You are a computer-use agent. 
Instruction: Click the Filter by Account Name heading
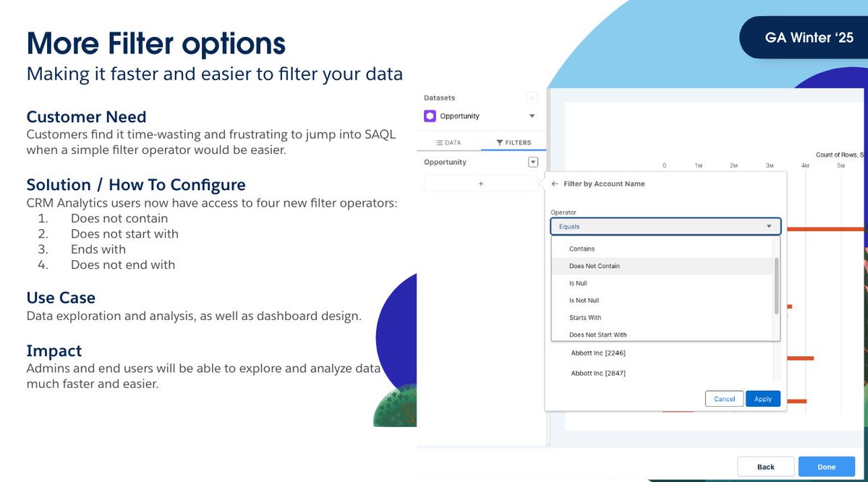tap(604, 184)
